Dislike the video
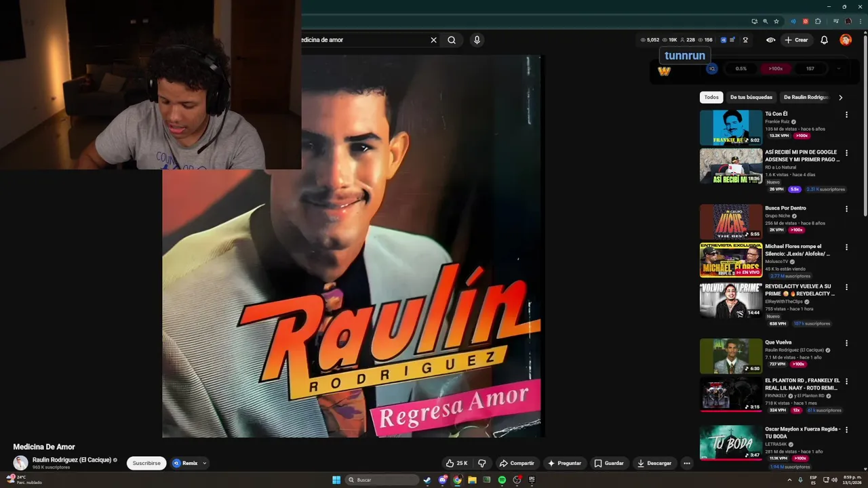868x488 pixels. coord(482,463)
